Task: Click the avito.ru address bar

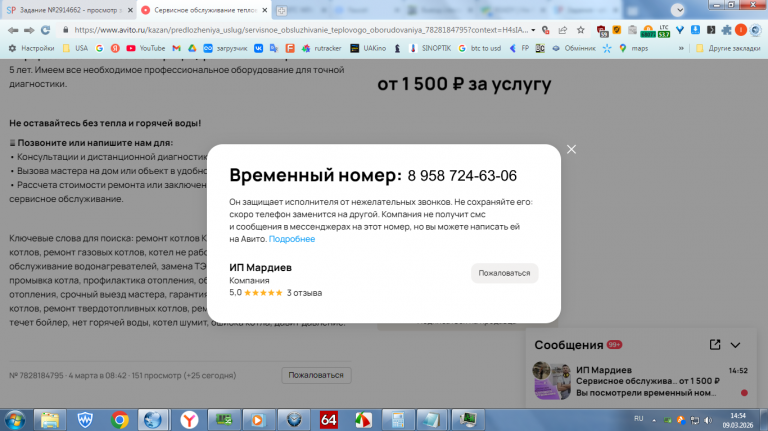Action: point(301,30)
